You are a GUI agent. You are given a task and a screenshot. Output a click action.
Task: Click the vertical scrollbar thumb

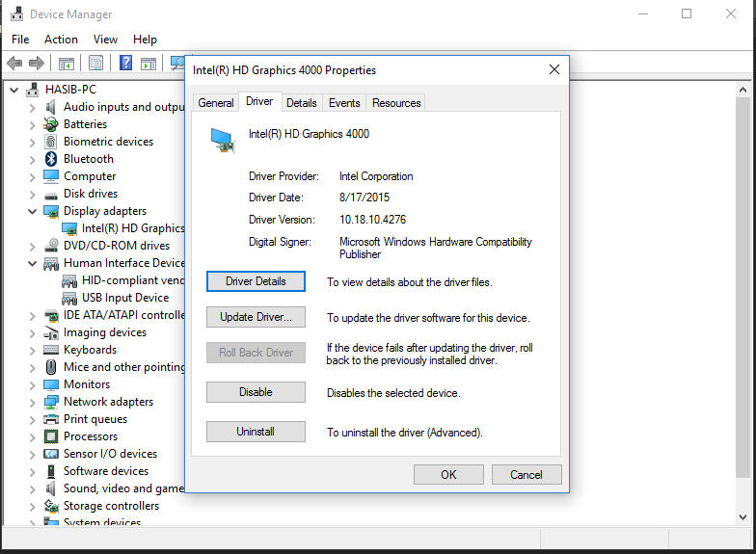tap(742, 287)
